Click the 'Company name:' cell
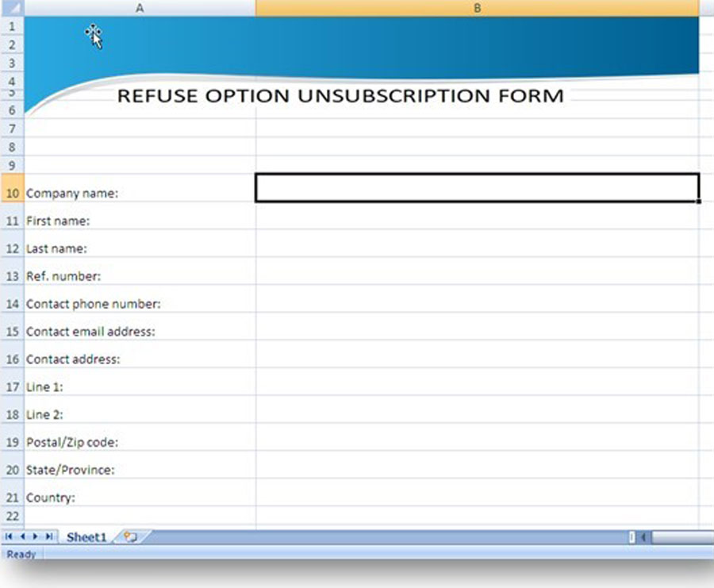 coord(140,187)
